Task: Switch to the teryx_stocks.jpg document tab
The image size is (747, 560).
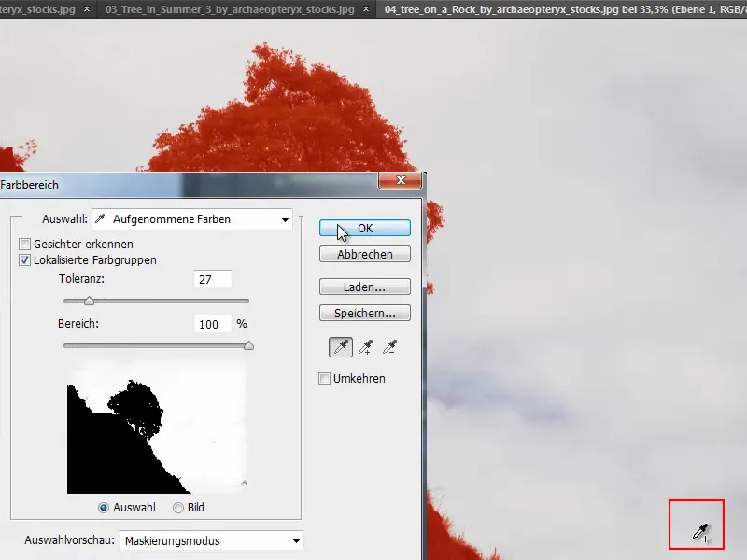Action: [x=37, y=9]
